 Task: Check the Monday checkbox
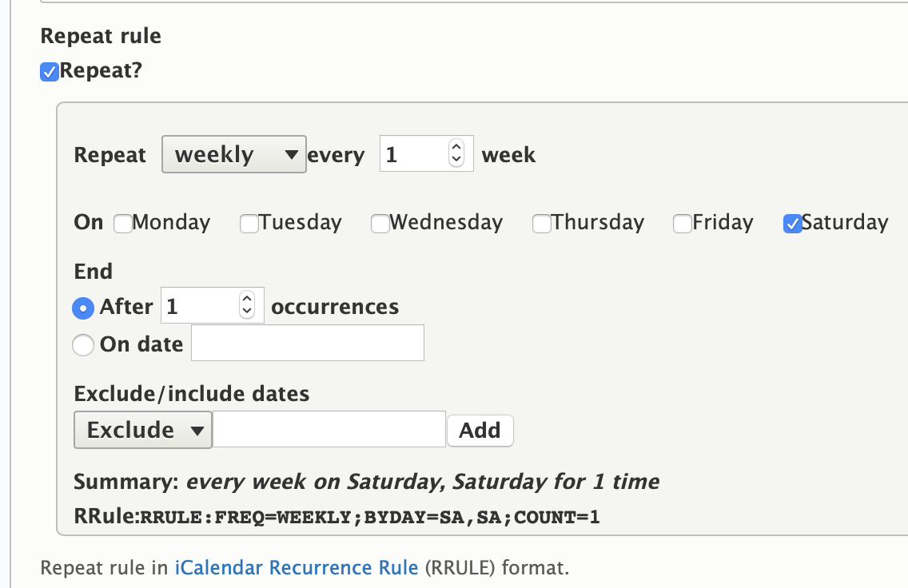123,224
